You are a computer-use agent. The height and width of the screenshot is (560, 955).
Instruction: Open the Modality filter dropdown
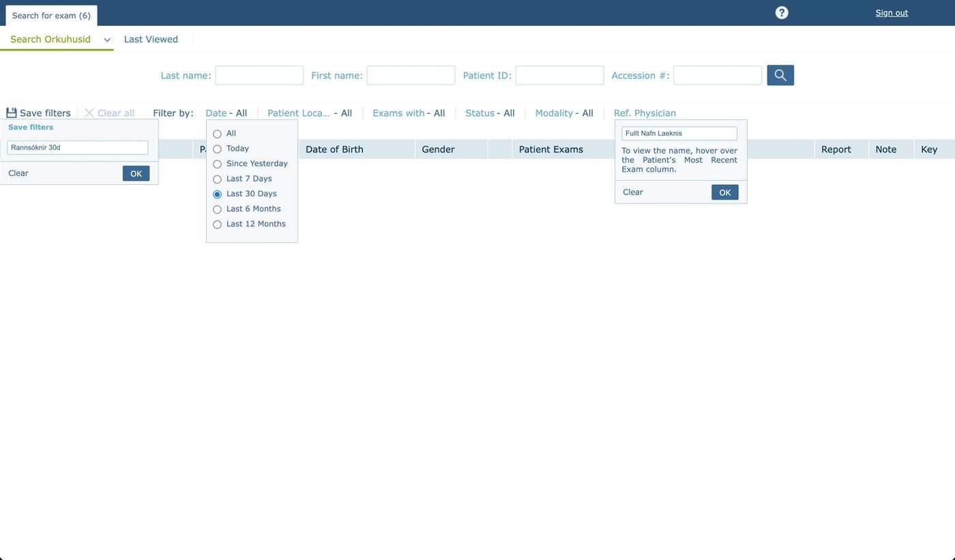(564, 113)
